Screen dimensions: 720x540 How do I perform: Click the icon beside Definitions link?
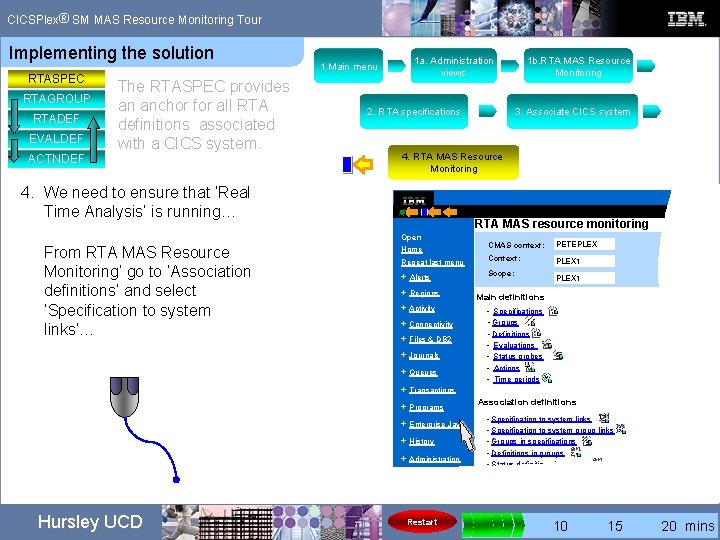point(536,332)
